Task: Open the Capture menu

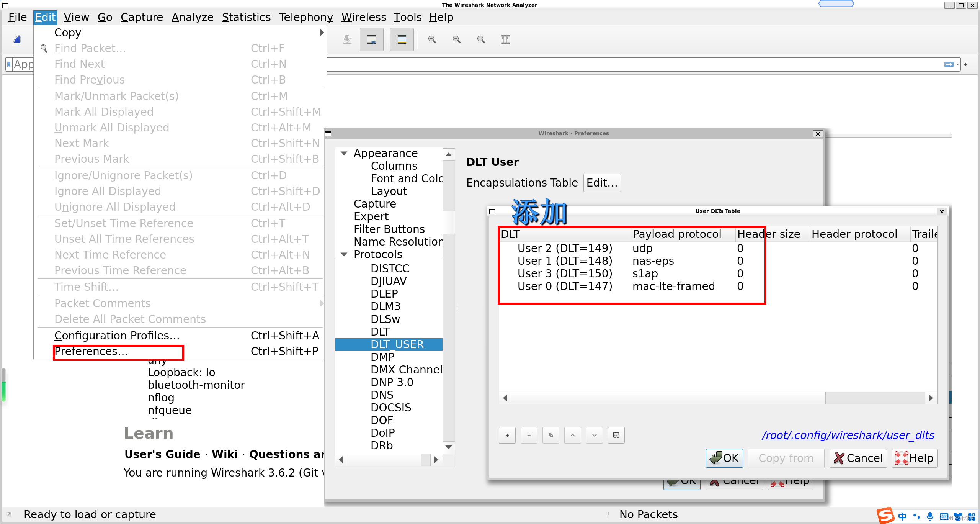Action: click(142, 17)
